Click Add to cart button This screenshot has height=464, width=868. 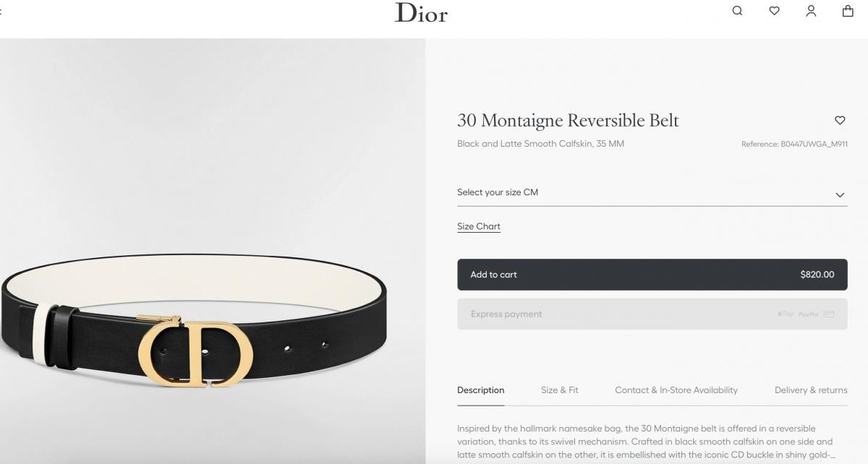pyautogui.click(x=652, y=275)
